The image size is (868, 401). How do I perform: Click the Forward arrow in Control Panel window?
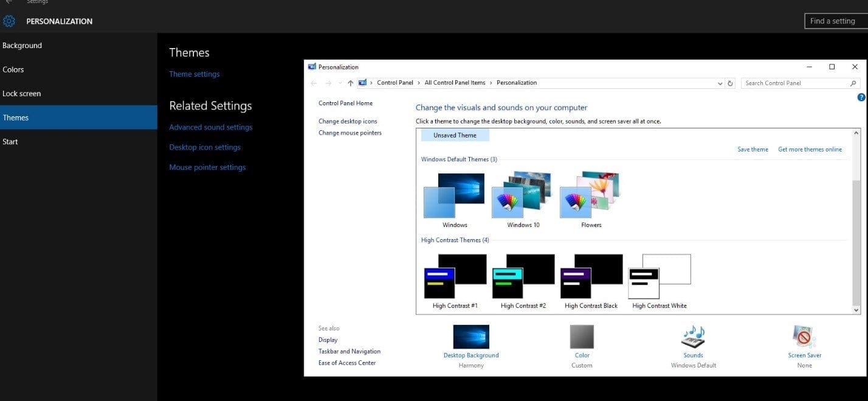click(x=328, y=83)
